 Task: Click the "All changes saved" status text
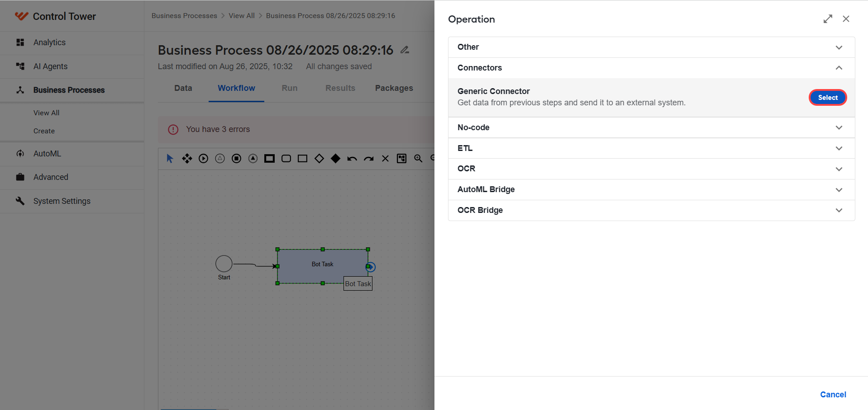point(339,66)
